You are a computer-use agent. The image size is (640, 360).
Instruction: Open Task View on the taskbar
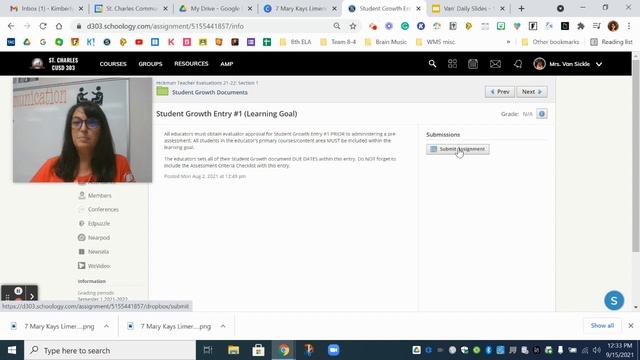click(208, 350)
